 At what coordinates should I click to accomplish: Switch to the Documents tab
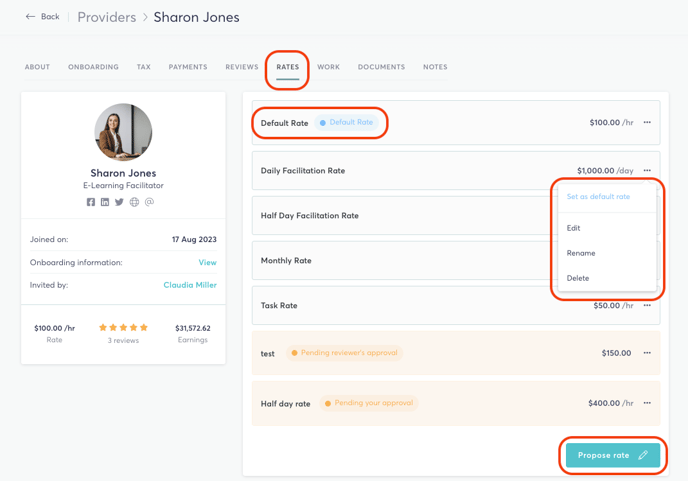(x=381, y=67)
